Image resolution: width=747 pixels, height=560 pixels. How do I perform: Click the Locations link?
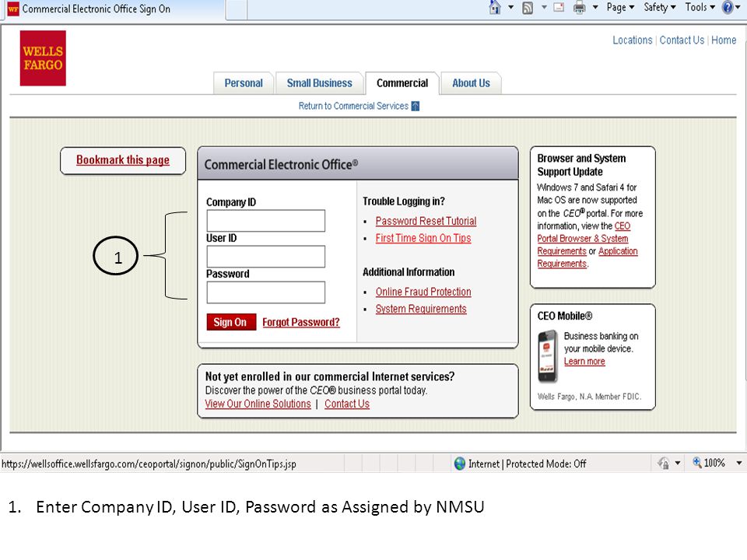coord(632,40)
